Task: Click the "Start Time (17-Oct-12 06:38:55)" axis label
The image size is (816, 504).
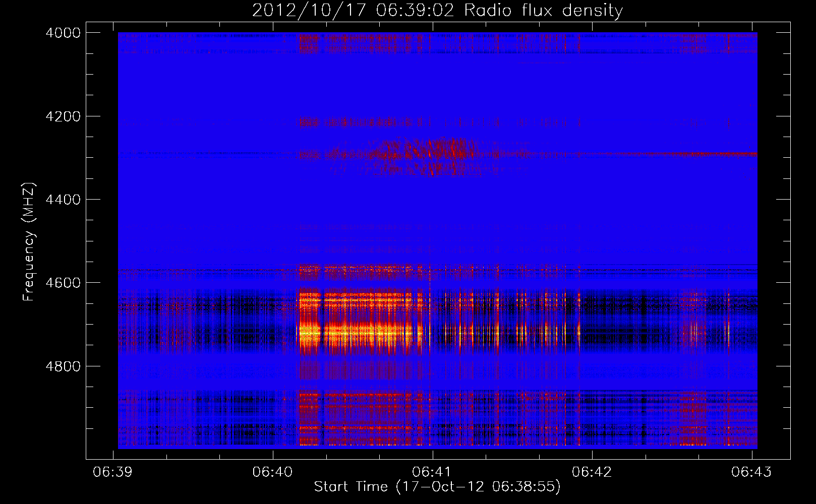Action: [x=437, y=487]
